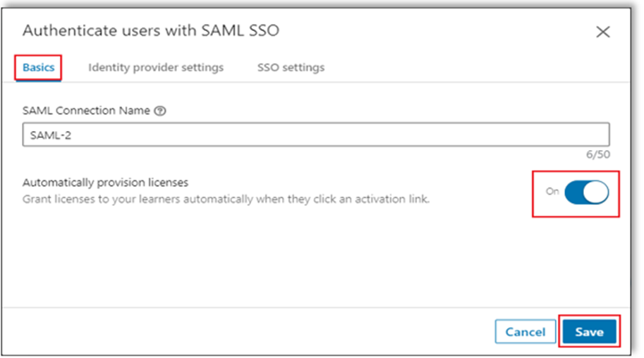Click the Authenticate users with SAML SSO title
Screen dimensions: 644x358
tap(151, 31)
